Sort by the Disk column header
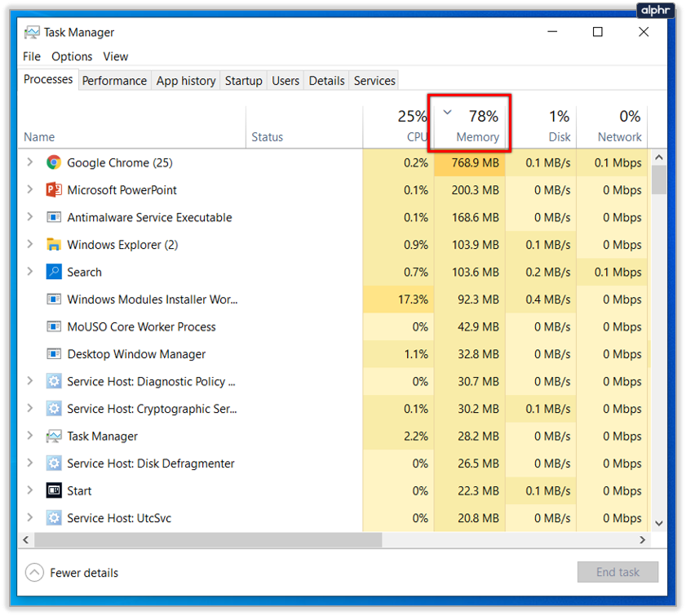Screen dimensions: 686x616 pyautogui.click(x=541, y=127)
